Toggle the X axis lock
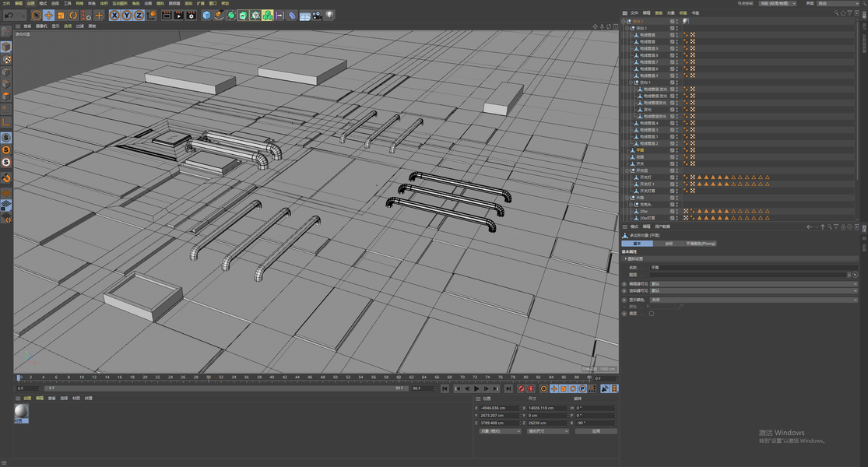This screenshot has height=467, width=868. 114,15
